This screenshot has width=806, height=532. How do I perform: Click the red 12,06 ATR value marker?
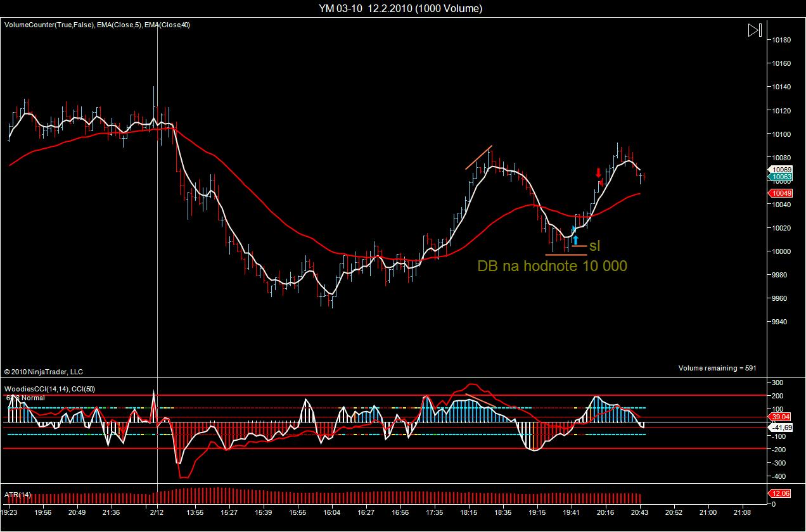(779, 493)
